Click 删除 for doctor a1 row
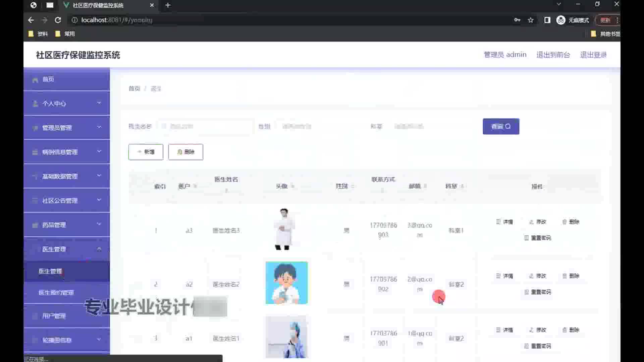644x362 pixels. (571, 330)
